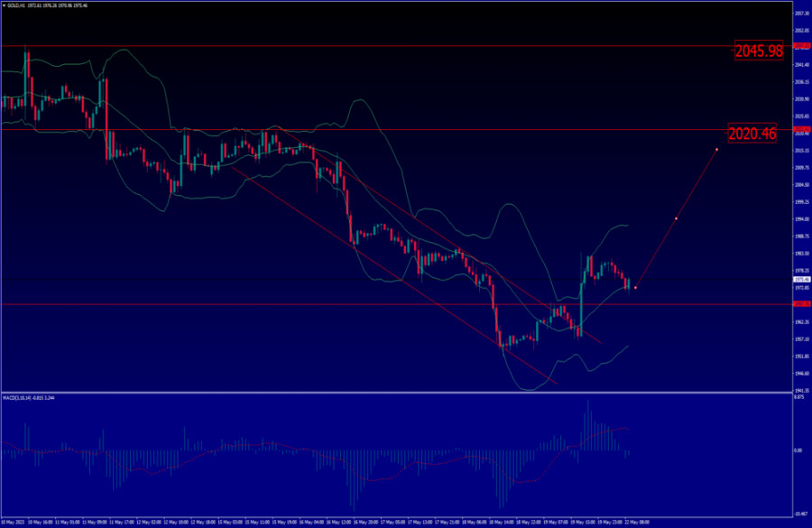Click the -10.467 value on MACD axis
The height and width of the screenshot is (528, 812).
pos(802,514)
